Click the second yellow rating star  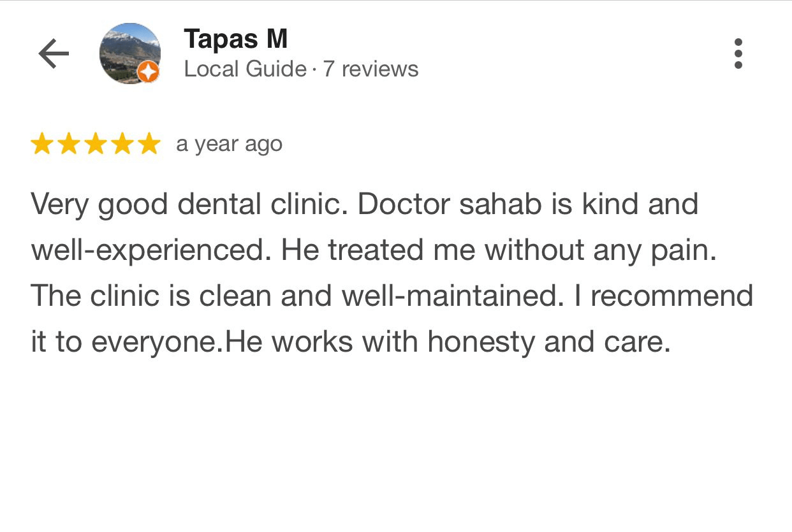(x=68, y=144)
